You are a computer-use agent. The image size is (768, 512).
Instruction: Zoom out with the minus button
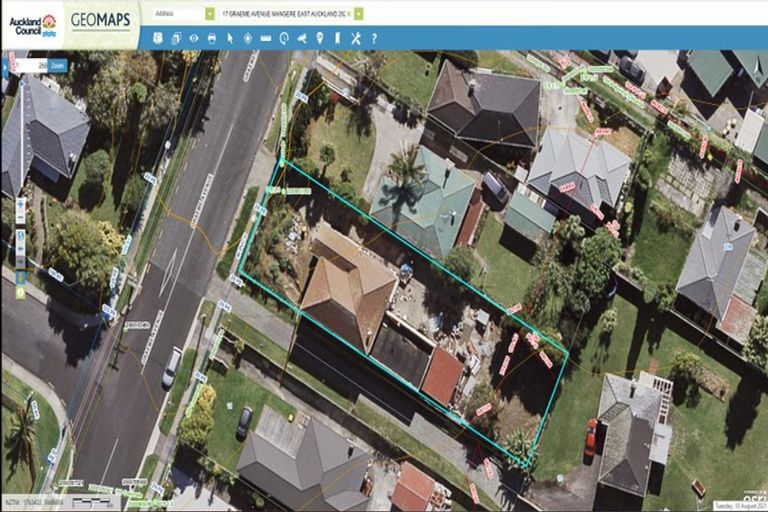21,217
